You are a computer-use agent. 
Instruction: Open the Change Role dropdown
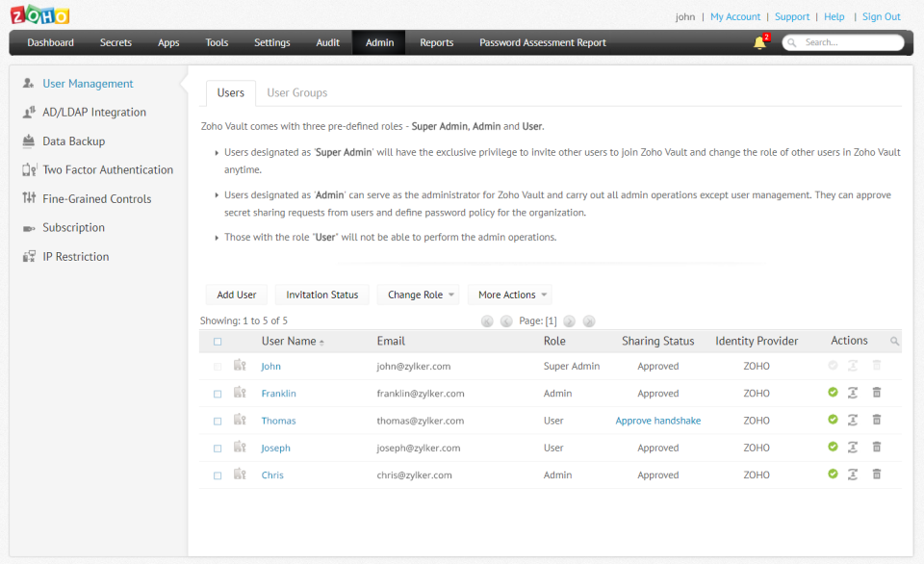tap(418, 295)
